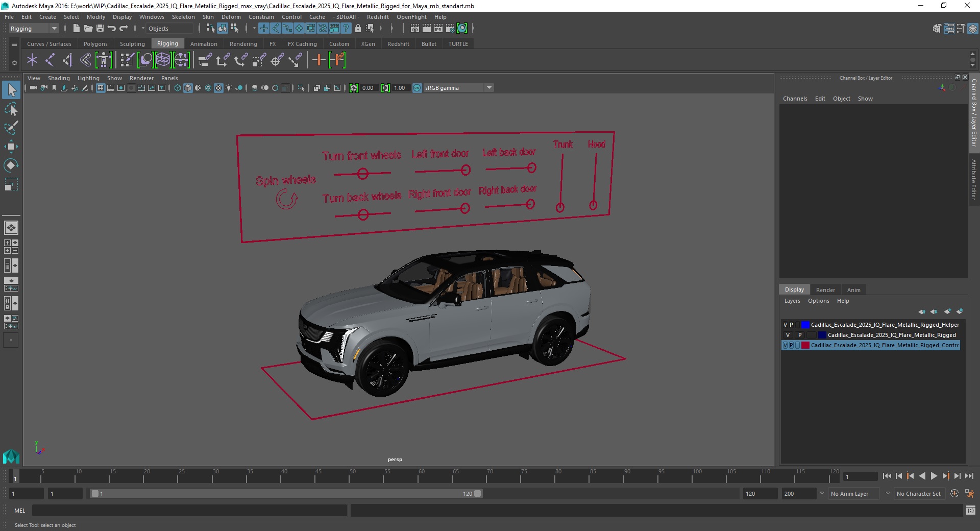Create a new empty display layer
980x531 pixels.
(947, 311)
